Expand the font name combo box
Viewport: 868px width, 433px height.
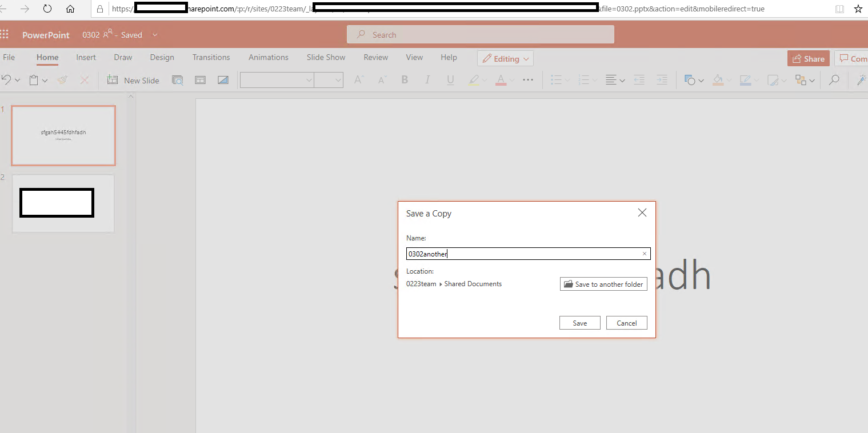[x=309, y=80]
